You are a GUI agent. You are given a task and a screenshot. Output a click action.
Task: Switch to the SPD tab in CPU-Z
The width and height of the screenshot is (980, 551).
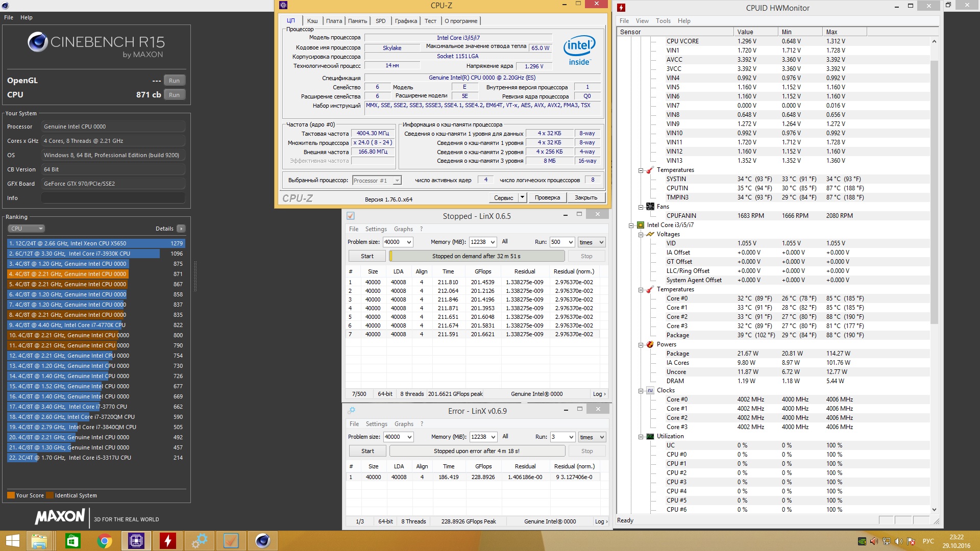[x=380, y=21]
